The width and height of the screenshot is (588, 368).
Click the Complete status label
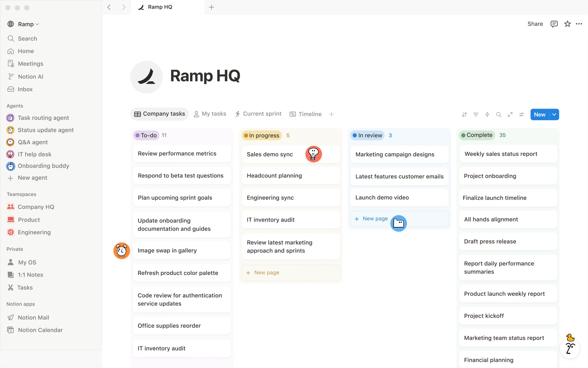(477, 135)
